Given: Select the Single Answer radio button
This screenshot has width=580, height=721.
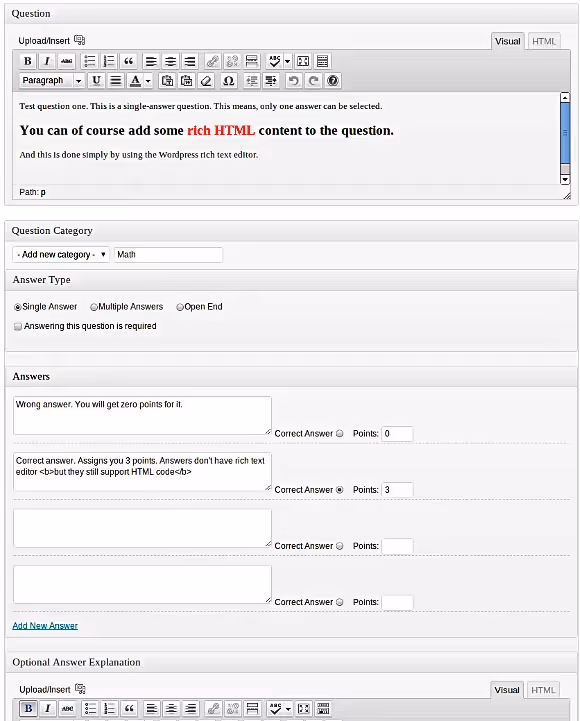Looking at the screenshot, I should pos(18,307).
